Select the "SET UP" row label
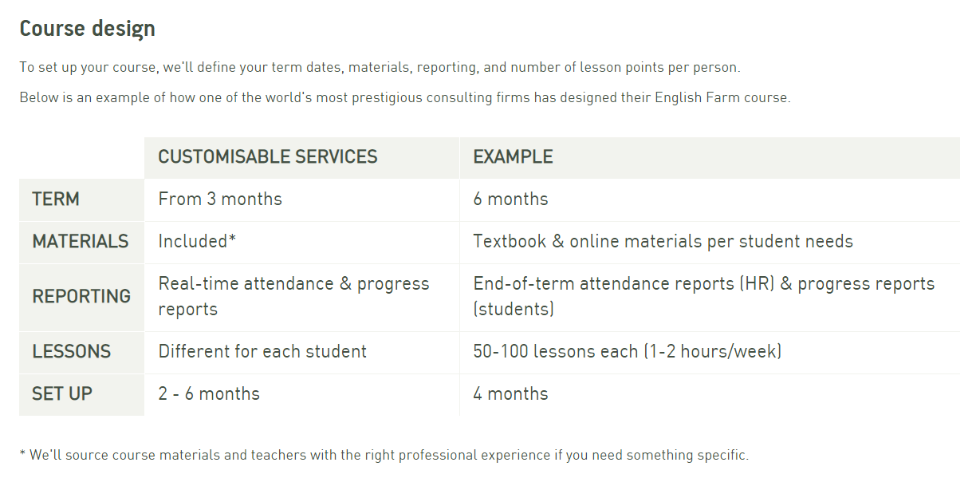This screenshot has height=482, width=980. click(x=62, y=394)
